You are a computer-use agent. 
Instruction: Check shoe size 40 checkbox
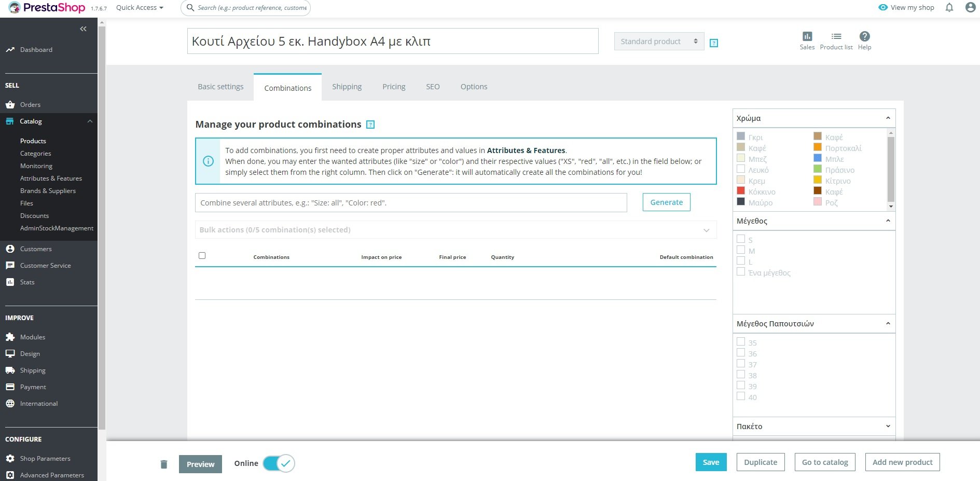pyautogui.click(x=741, y=396)
